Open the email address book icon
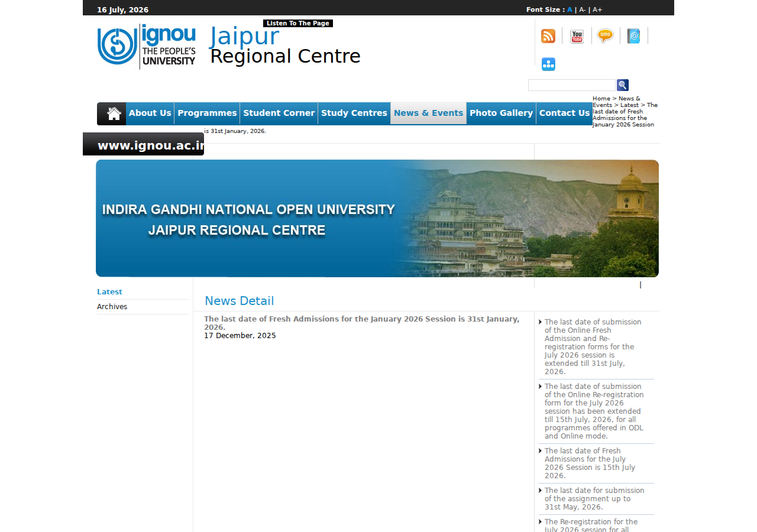 point(633,36)
